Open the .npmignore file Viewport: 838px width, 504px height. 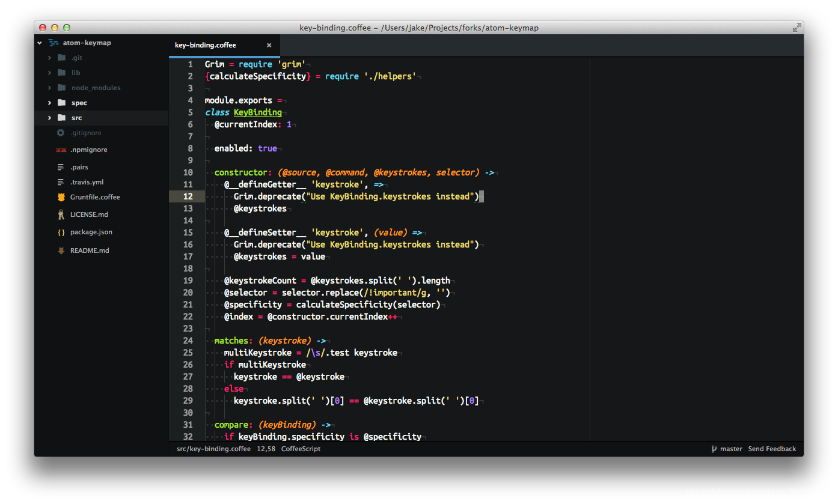[x=88, y=150]
